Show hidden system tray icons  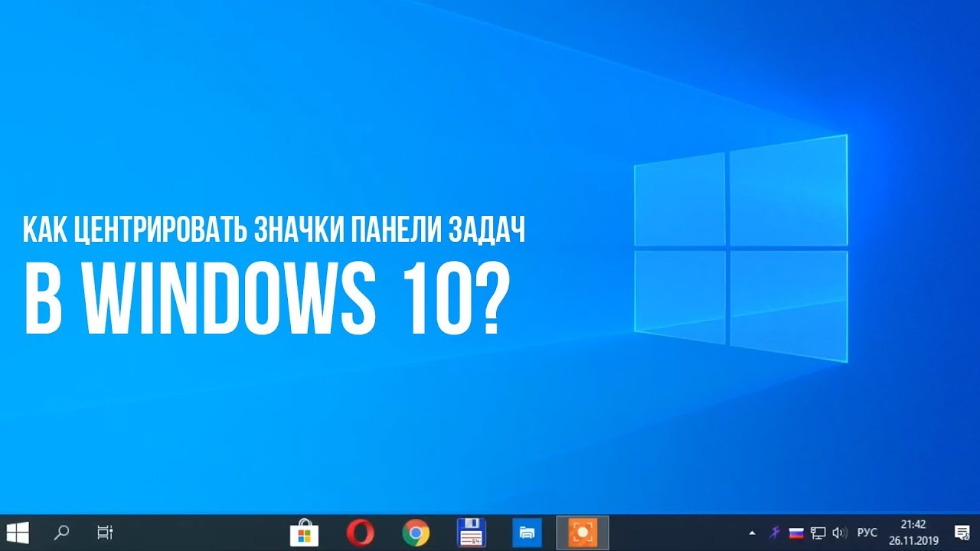pos(752,533)
